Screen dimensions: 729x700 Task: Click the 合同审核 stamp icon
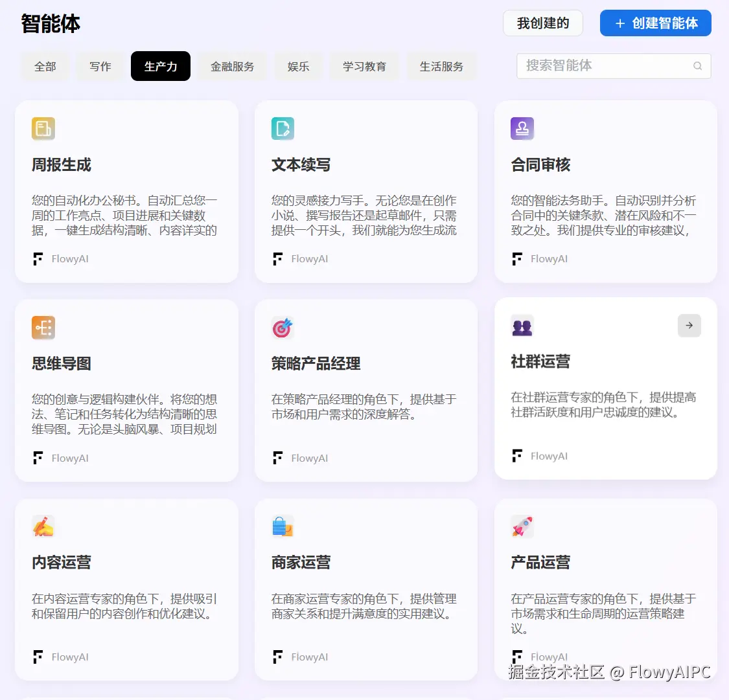tap(522, 129)
